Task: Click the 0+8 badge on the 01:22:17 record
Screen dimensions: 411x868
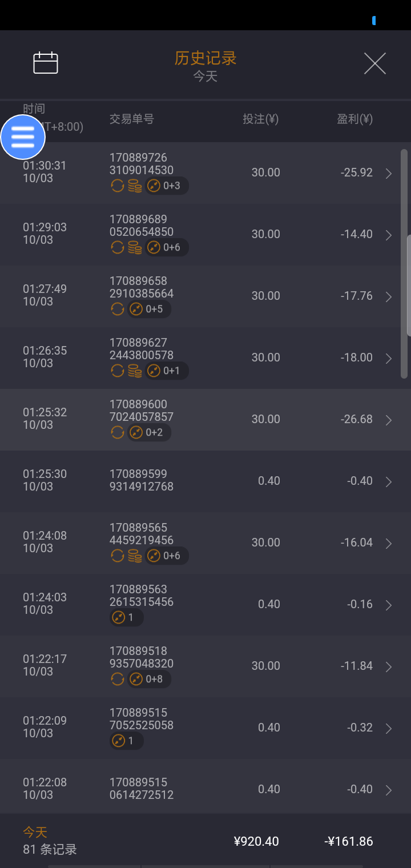Action: click(x=149, y=679)
